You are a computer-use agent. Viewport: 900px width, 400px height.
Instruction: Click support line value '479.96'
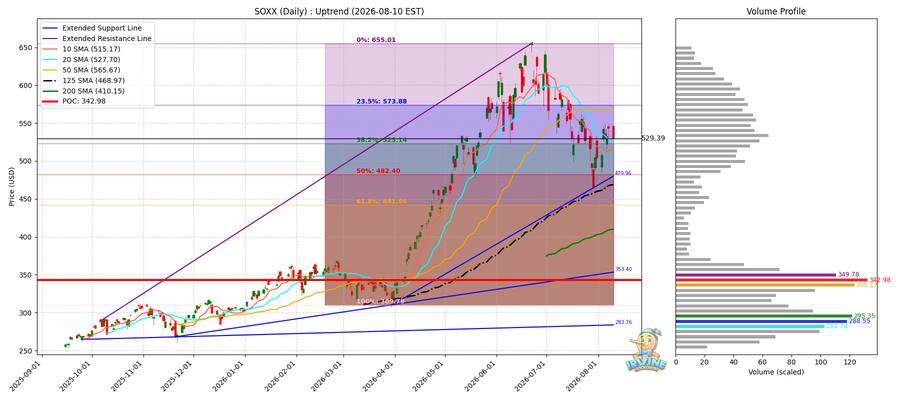point(623,173)
